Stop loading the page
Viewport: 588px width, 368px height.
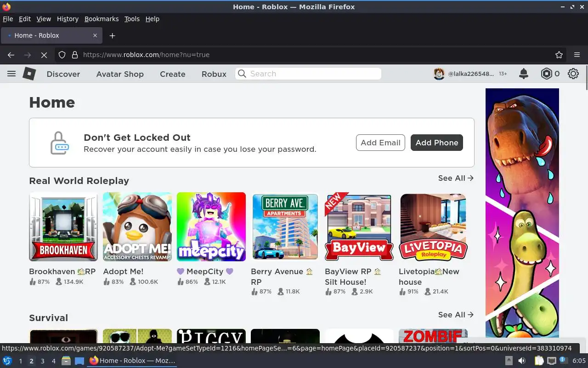tap(44, 55)
